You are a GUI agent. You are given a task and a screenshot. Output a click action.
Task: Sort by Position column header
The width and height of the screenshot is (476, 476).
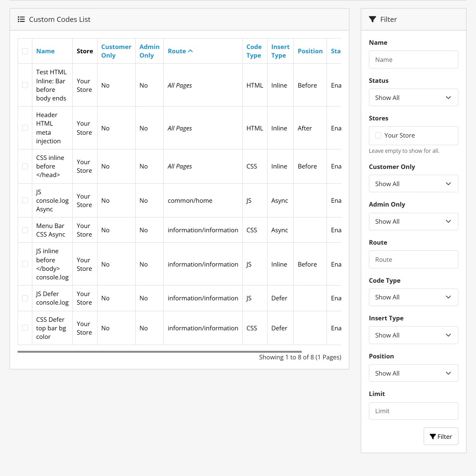[310, 51]
